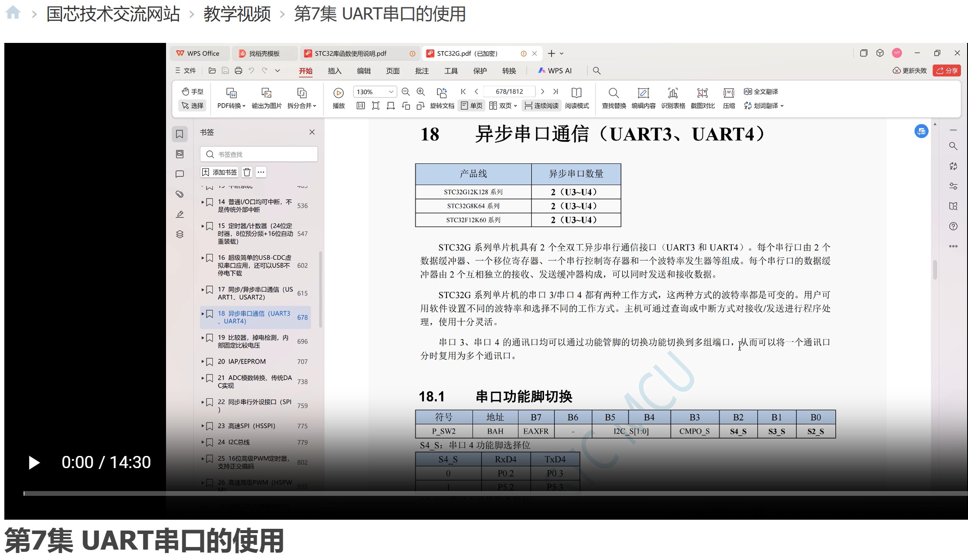Toggle 连续阅读 continuous reading
The width and height of the screenshot is (968, 560).
pyautogui.click(x=541, y=105)
